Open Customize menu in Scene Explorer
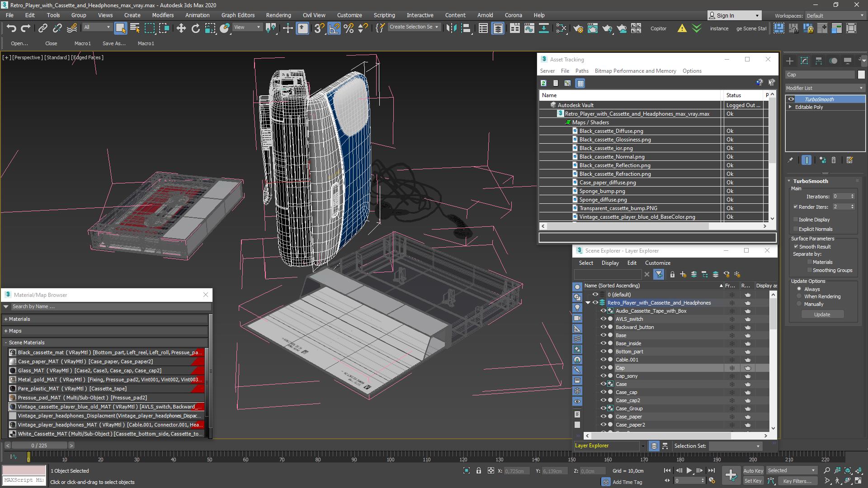The height and width of the screenshot is (488, 868). pyautogui.click(x=657, y=263)
